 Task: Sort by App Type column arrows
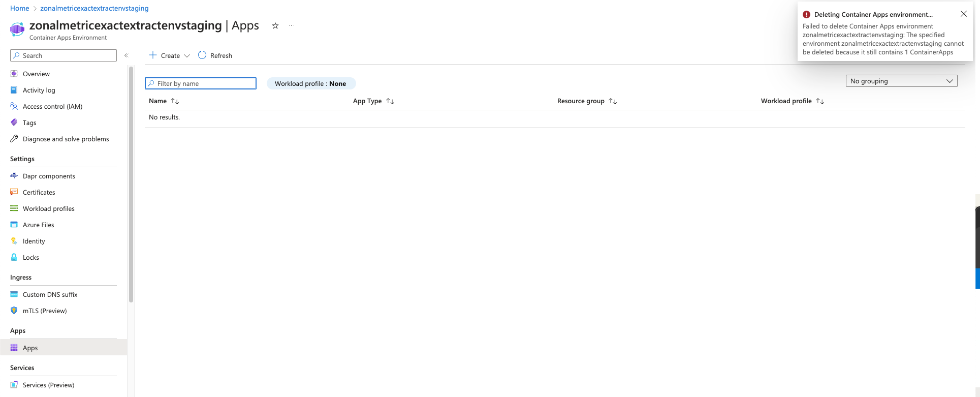(x=390, y=101)
